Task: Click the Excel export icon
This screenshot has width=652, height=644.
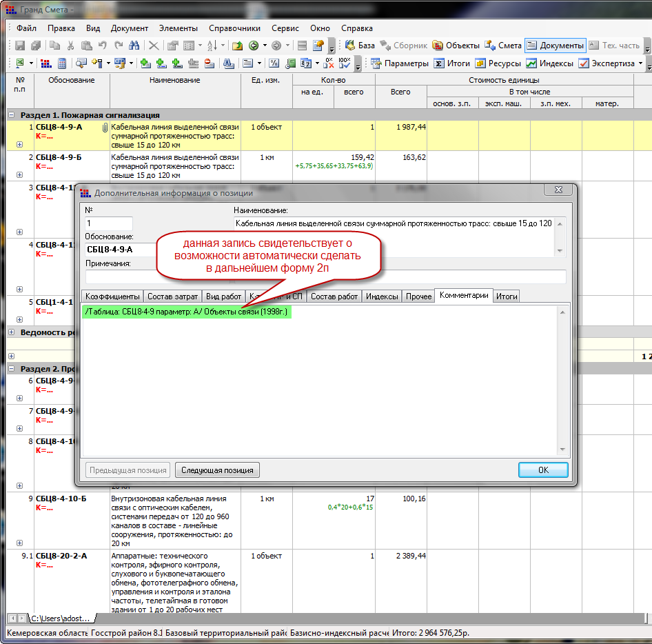Action: 20,63
